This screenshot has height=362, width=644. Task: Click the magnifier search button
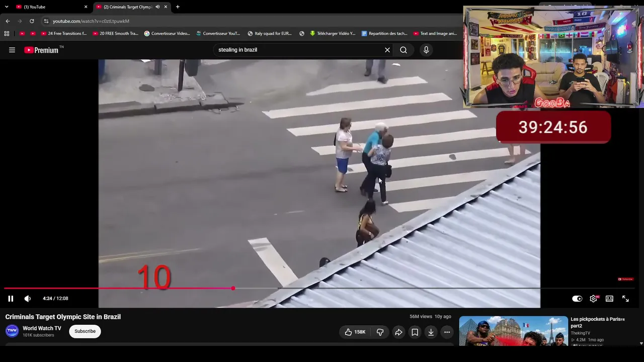pos(404,50)
